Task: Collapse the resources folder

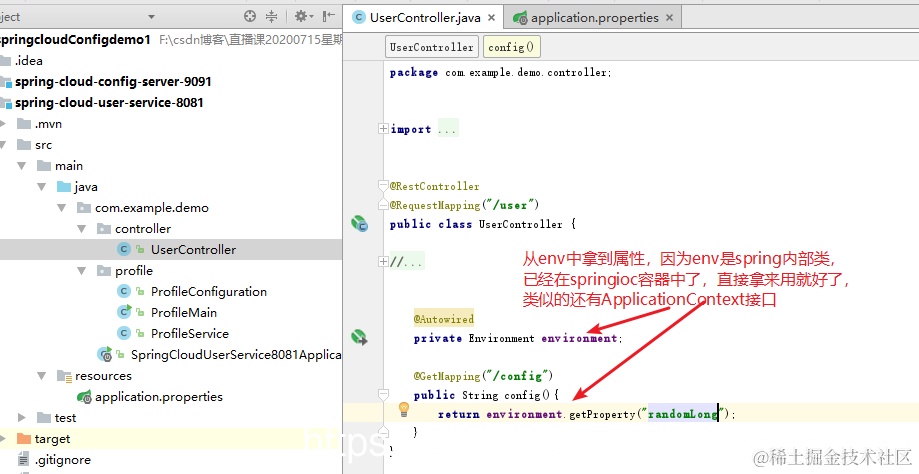Action: 42,376
